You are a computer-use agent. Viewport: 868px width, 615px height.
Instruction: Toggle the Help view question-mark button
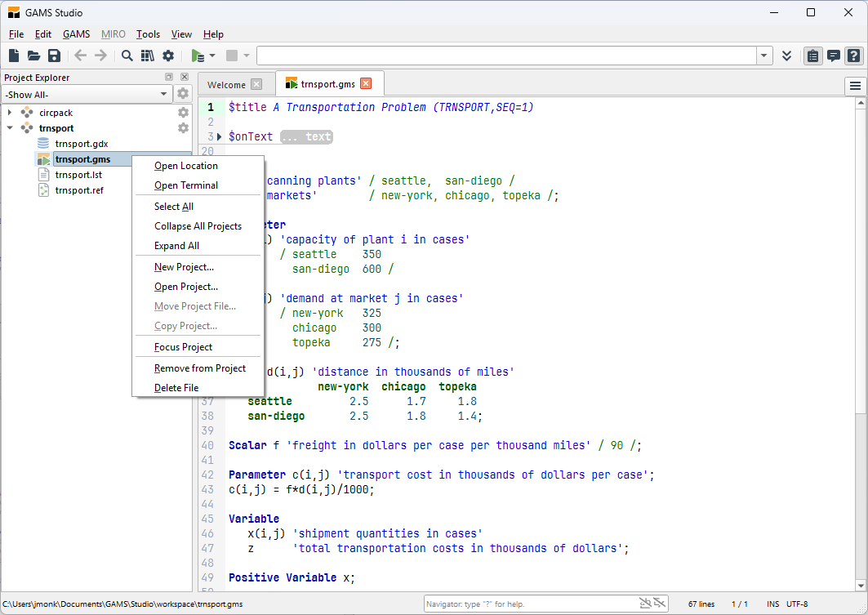coord(853,56)
